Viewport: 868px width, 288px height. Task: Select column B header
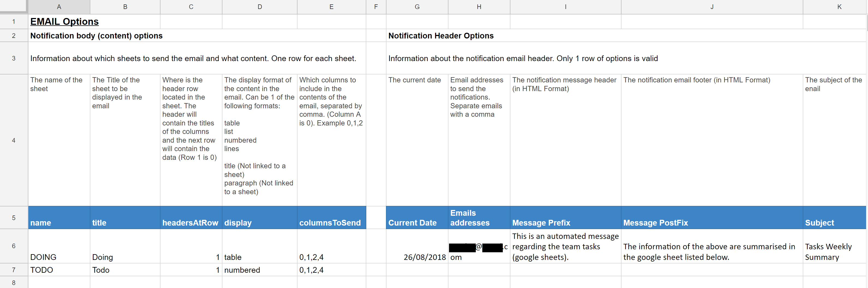point(125,7)
